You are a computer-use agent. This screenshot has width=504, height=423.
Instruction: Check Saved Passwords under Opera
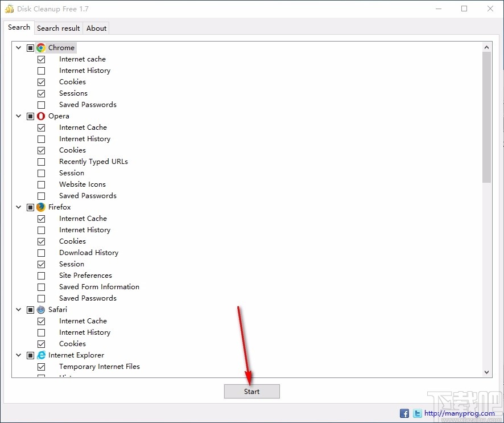(41, 195)
